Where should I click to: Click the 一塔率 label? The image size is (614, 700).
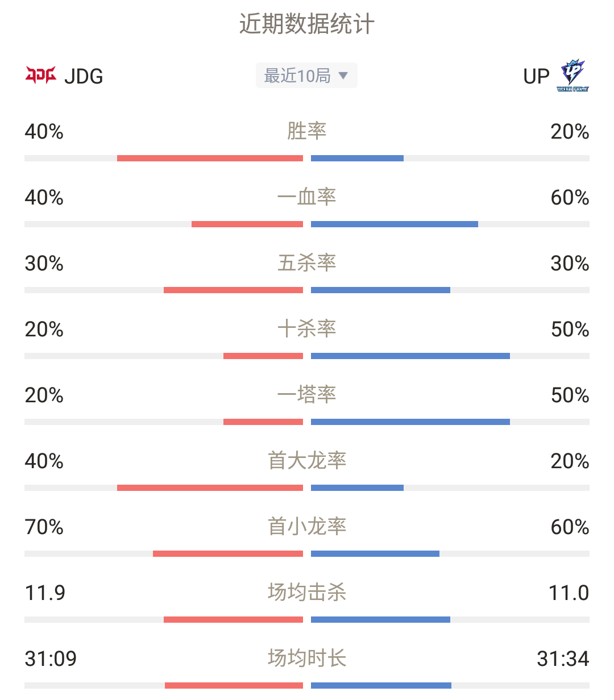click(x=307, y=395)
